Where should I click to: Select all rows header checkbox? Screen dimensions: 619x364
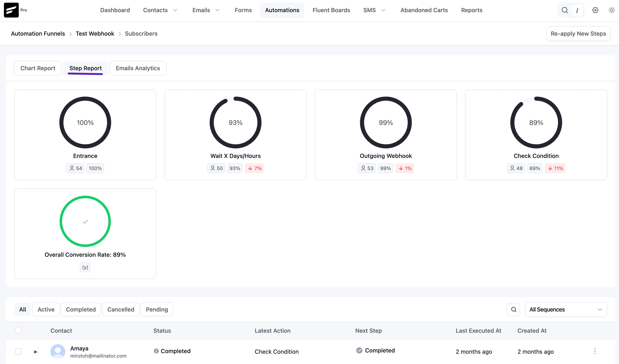tap(18, 330)
